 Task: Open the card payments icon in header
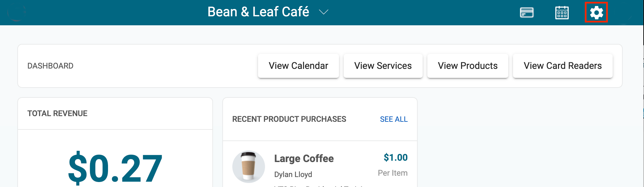pos(527,13)
